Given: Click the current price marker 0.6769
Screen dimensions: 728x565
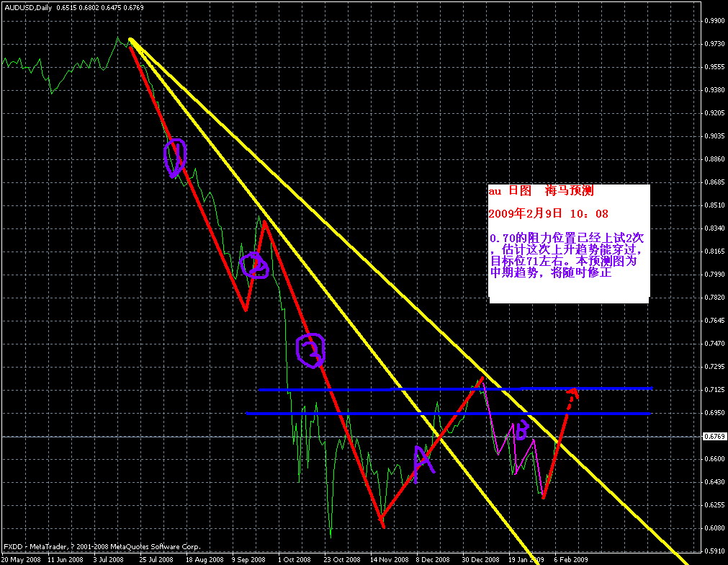Looking at the screenshot, I should (714, 436).
